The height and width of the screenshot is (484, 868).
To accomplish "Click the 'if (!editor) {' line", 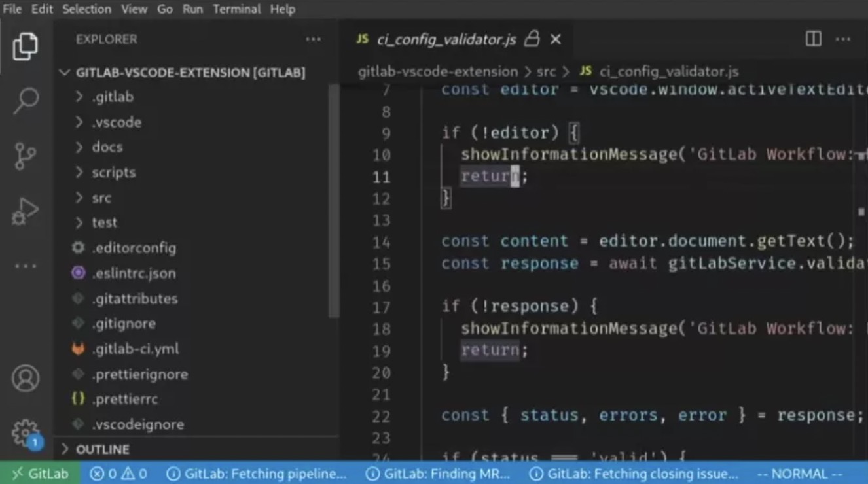I will 510,133.
